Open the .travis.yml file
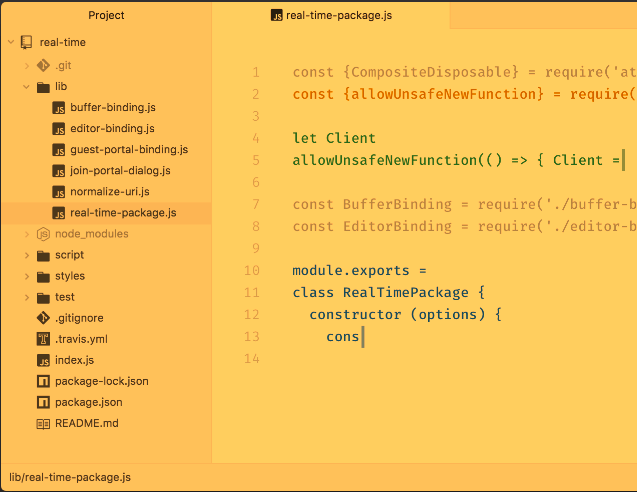This screenshot has width=637, height=492. 81,339
